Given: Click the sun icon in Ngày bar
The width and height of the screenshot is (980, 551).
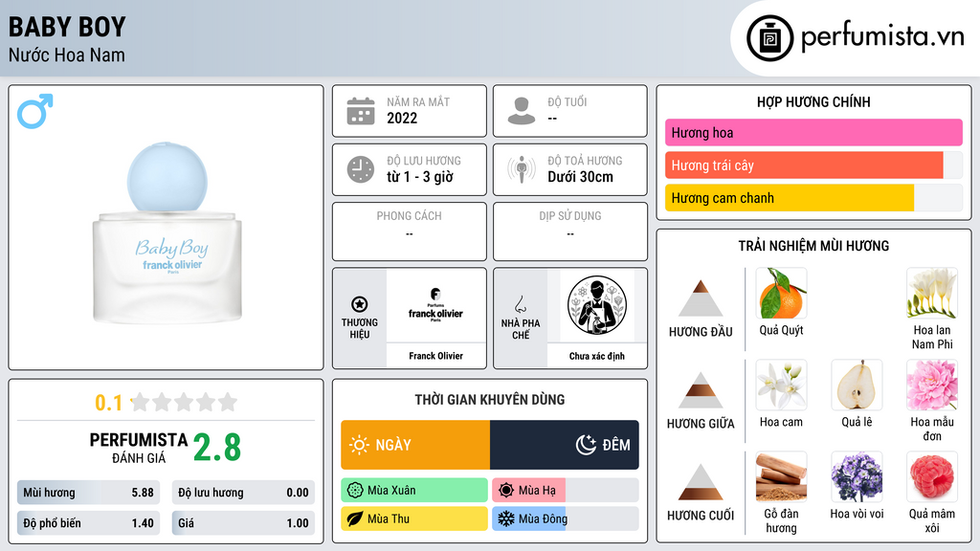Looking at the screenshot, I should coord(360,445).
